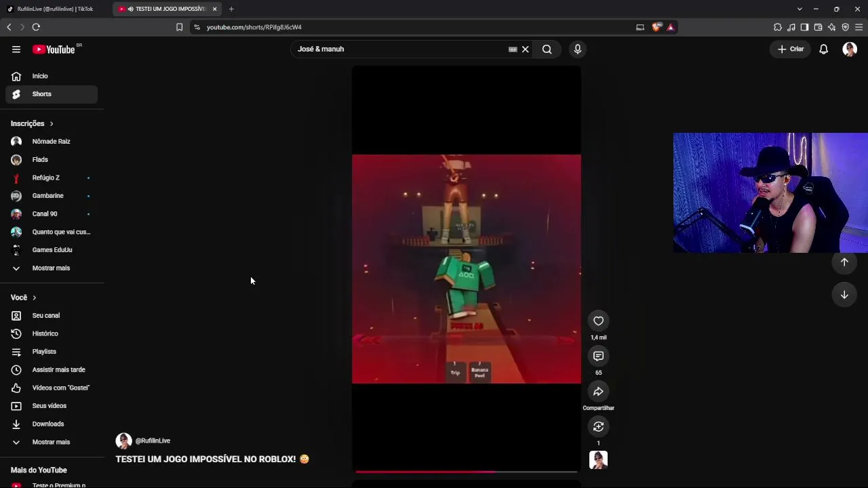Click the Criar button

click(x=791, y=49)
